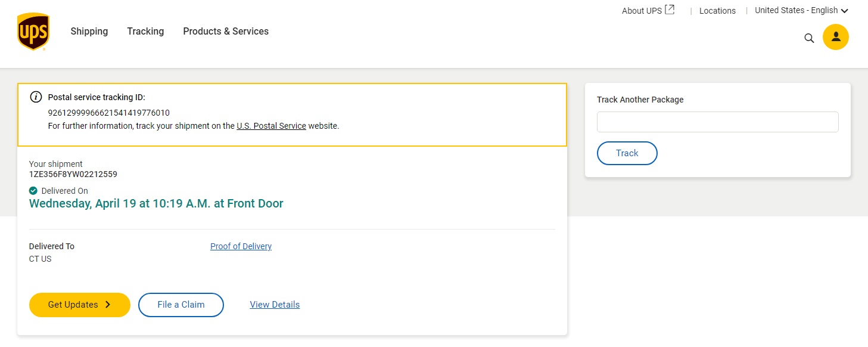Click the green delivered checkmark icon
Image resolution: width=868 pixels, height=347 pixels.
[33, 191]
